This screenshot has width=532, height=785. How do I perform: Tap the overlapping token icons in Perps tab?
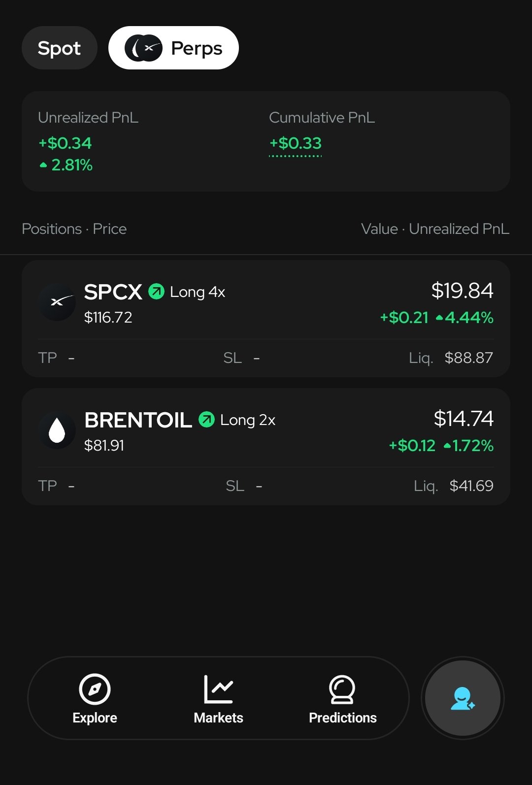[143, 48]
